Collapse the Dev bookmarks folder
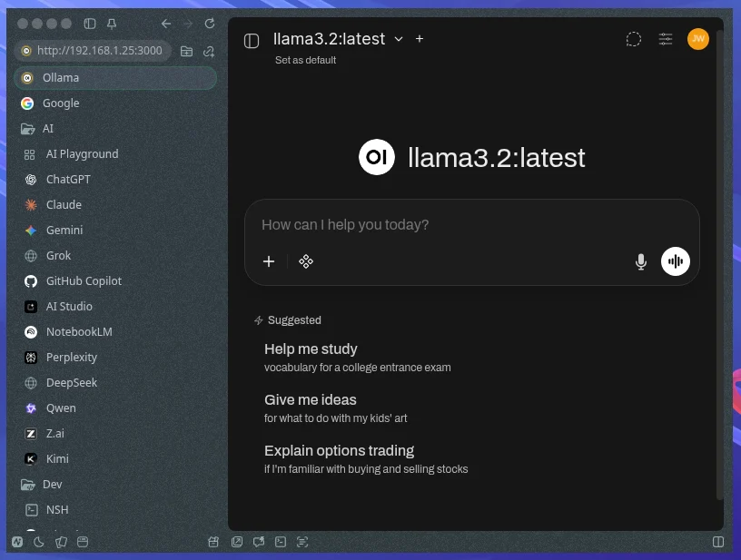Viewport: 741px width, 560px height. pos(28,485)
